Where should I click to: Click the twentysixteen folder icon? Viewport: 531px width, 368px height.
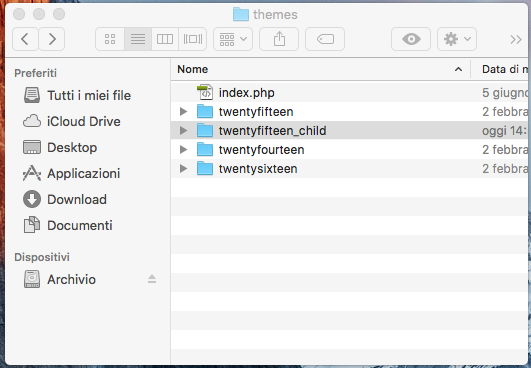tap(205, 168)
